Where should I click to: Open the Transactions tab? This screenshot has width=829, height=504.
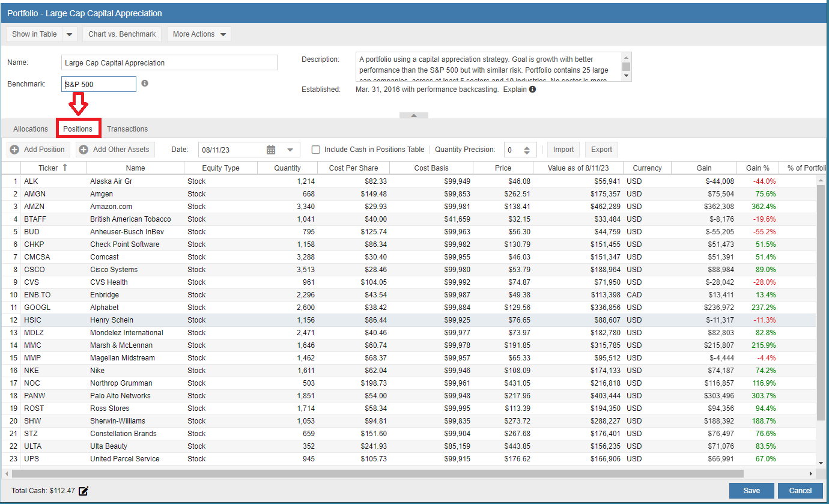[127, 129]
